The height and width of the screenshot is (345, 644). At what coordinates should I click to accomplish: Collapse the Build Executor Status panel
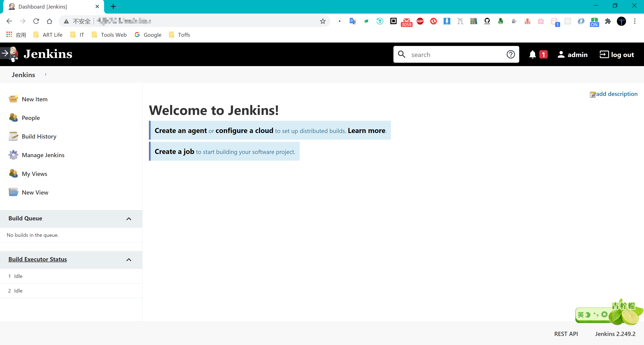pyautogui.click(x=129, y=260)
